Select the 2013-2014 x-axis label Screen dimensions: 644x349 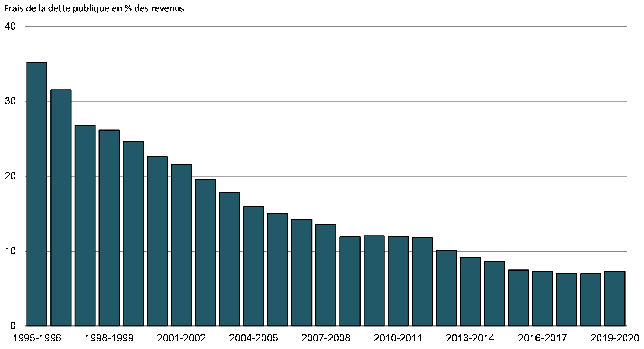tap(470, 338)
